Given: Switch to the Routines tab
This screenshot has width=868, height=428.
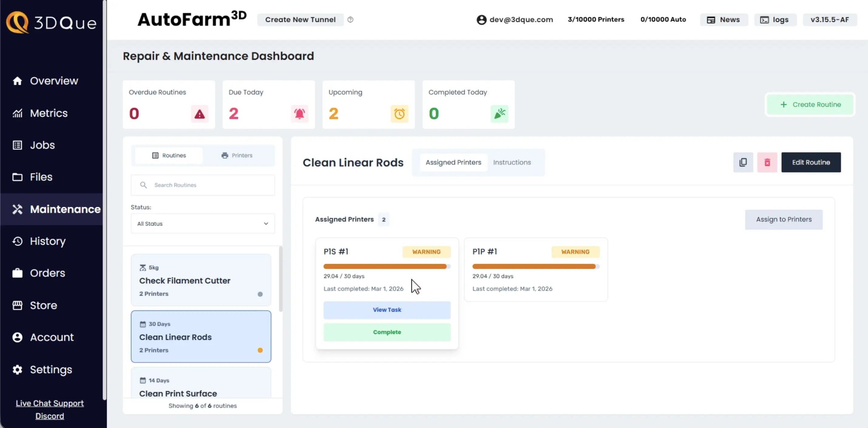Looking at the screenshot, I should [169, 155].
